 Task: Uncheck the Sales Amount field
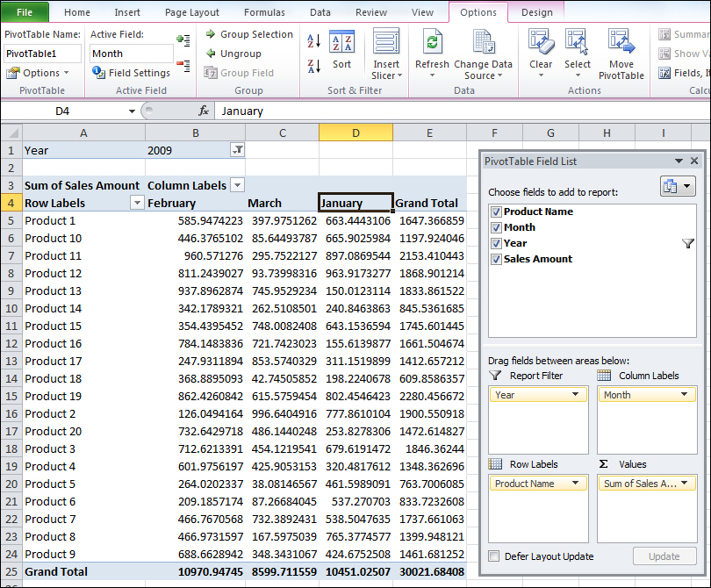click(x=497, y=256)
